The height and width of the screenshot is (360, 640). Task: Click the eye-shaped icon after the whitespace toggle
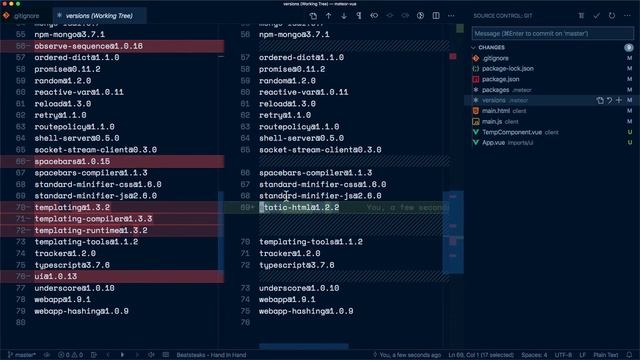pyautogui.click(x=374, y=16)
